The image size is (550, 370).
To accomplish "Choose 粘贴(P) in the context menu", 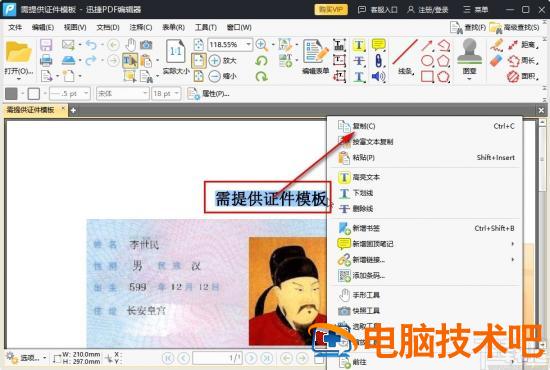I will pos(425,157).
